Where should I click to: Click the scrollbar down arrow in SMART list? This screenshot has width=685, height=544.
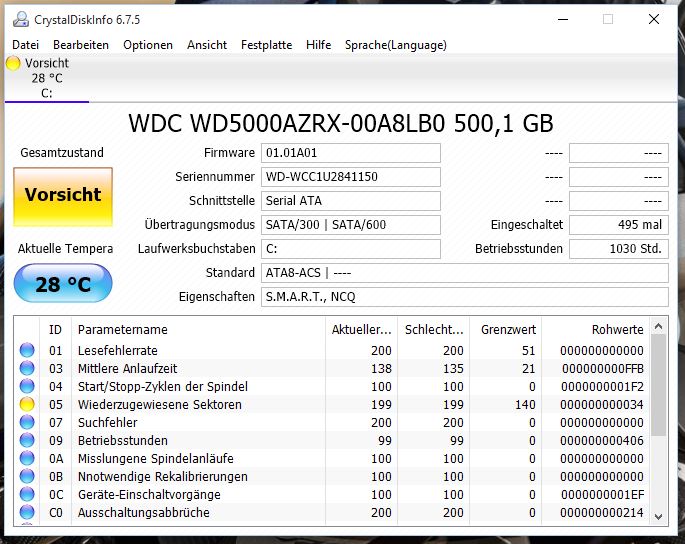point(659,516)
